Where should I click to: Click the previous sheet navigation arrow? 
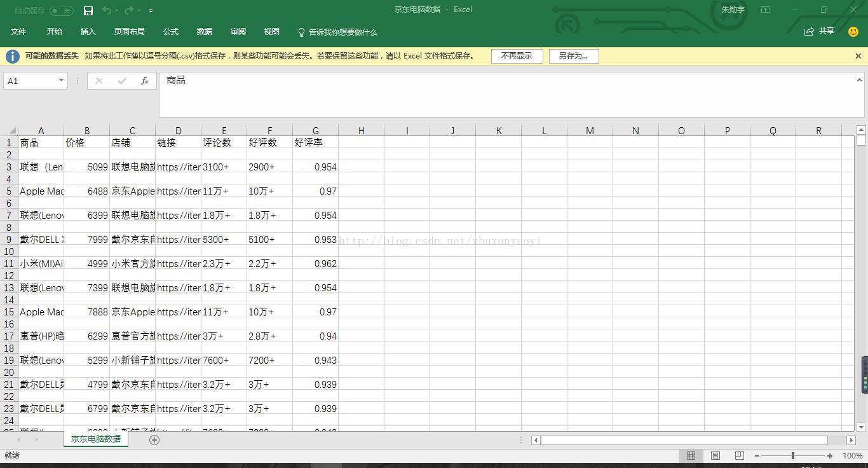pyautogui.click(x=18, y=439)
